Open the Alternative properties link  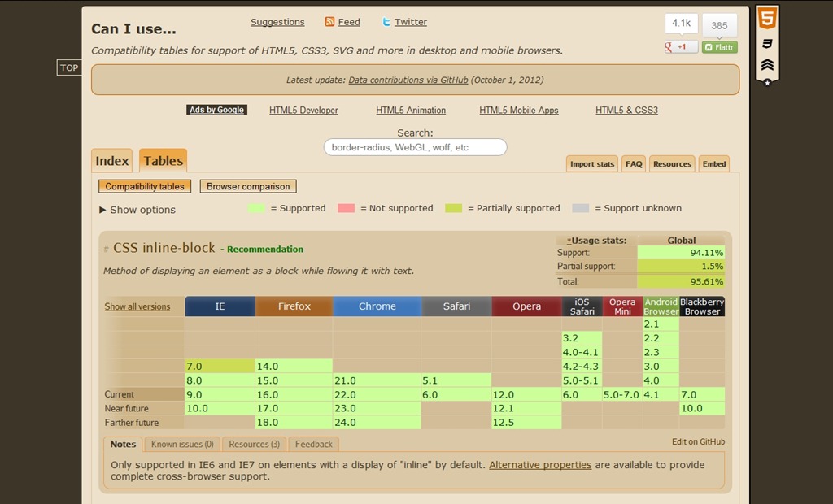pyautogui.click(x=540, y=465)
